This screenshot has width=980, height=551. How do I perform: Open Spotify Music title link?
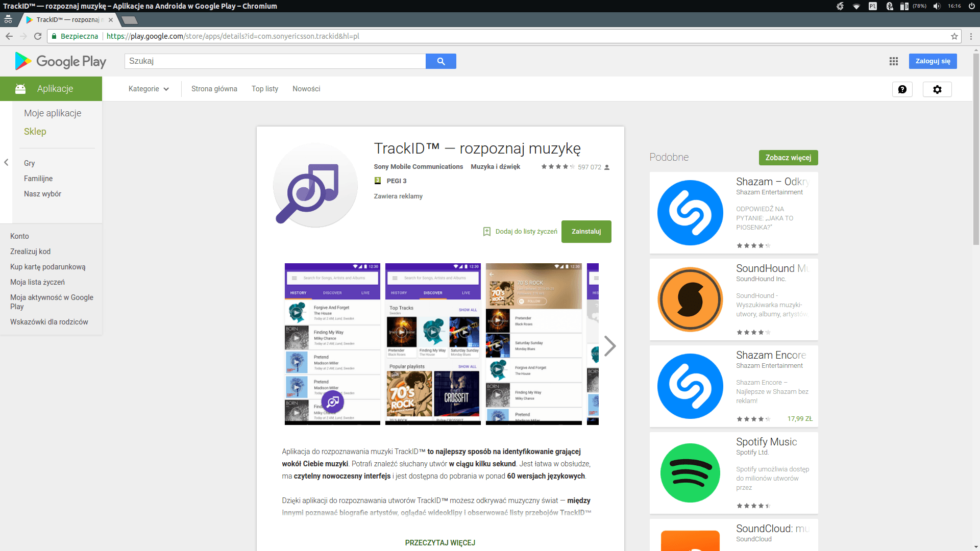point(766,442)
